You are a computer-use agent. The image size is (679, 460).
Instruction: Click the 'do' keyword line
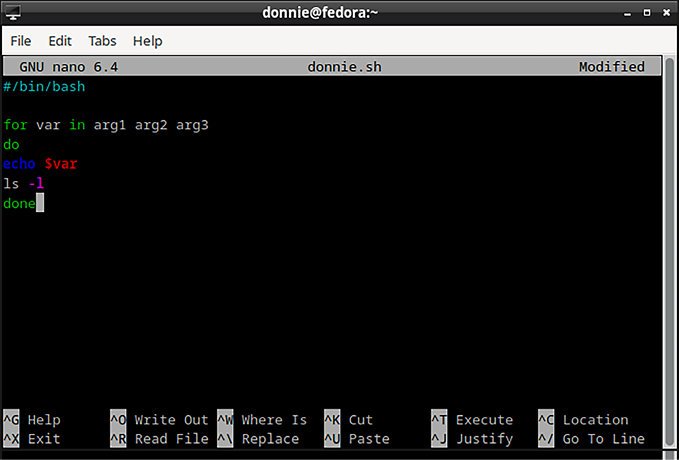pos(11,145)
